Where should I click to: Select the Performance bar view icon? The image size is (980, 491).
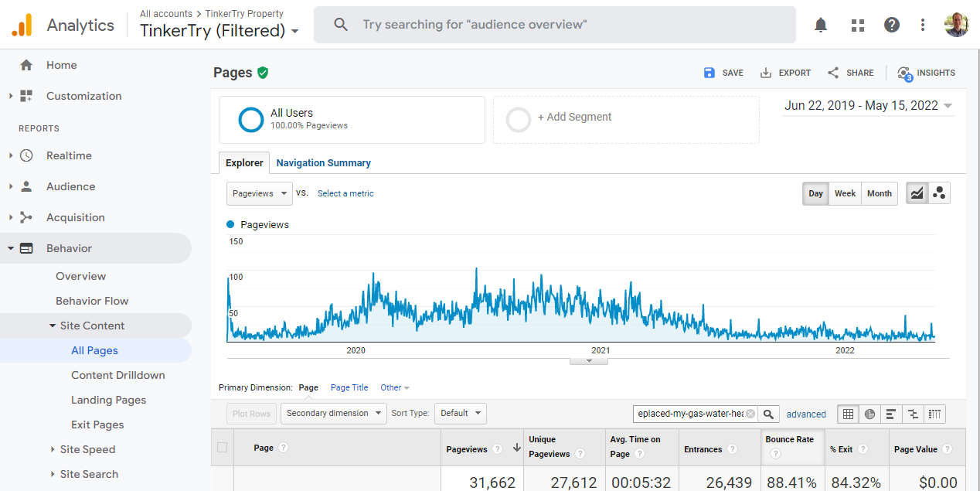coord(891,414)
